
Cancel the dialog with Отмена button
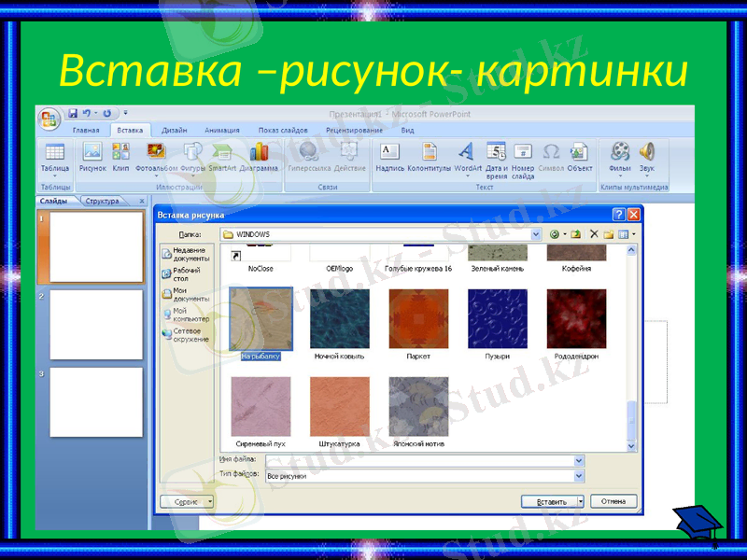point(613,500)
